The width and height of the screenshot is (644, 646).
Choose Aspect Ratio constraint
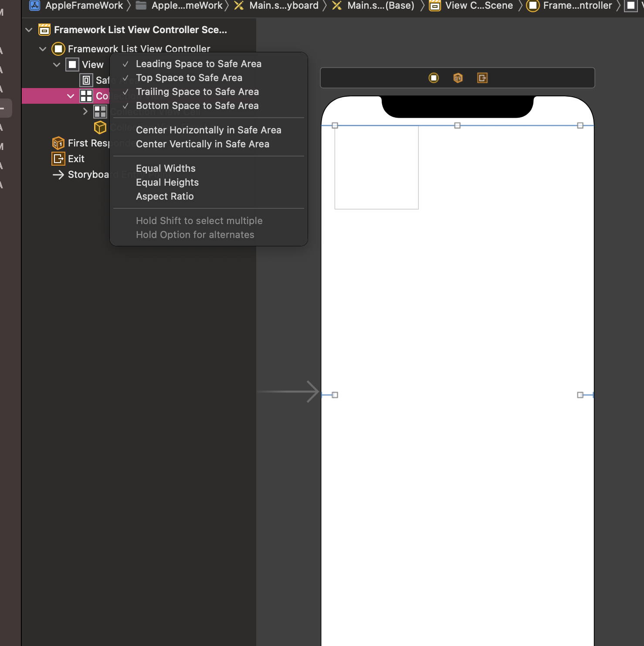point(209,196)
